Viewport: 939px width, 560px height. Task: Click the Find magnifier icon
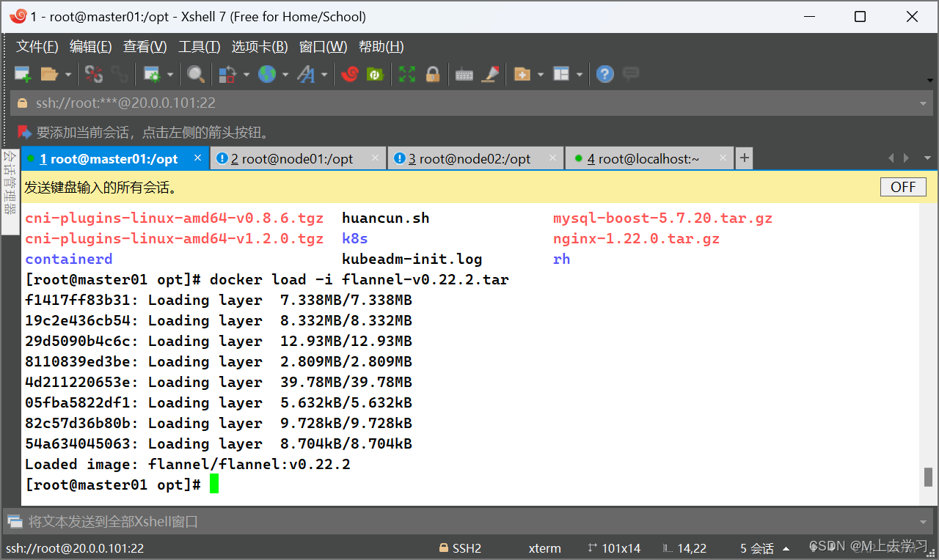pyautogui.click(x=196, y=74)
